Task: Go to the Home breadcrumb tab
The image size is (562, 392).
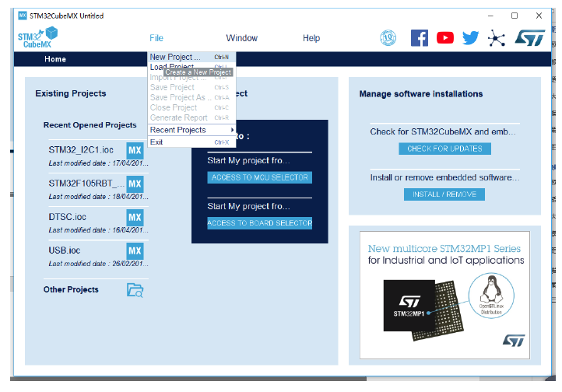Action: [x=55, y=59]
